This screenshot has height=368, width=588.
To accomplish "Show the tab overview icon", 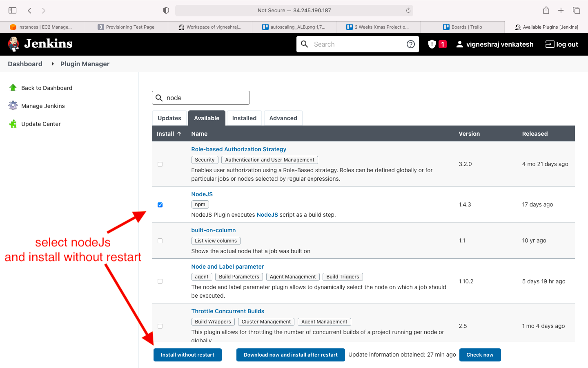I will [x=577, y=10].
